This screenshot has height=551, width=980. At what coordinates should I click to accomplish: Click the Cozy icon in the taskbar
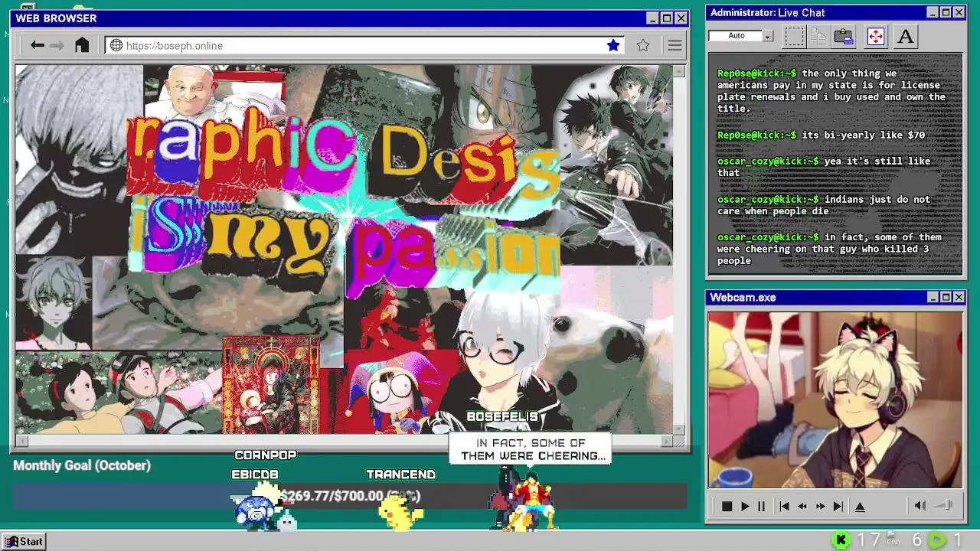893,540
